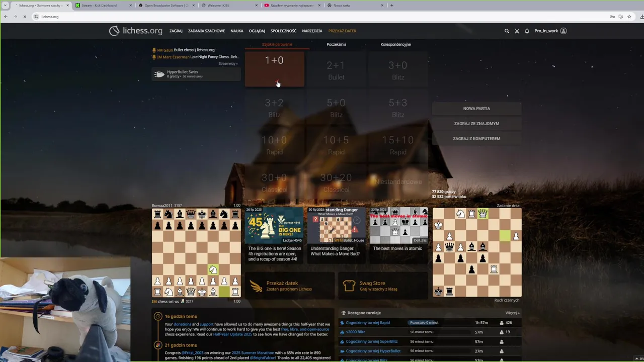The height and width of the screenshot is (362, 644).
Task: Open the notifications bell icon
Action: [527, 31]
